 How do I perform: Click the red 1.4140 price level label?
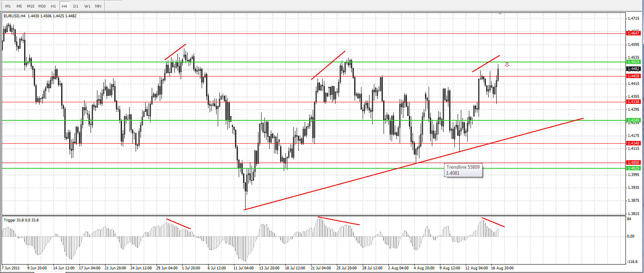(634, 143)
